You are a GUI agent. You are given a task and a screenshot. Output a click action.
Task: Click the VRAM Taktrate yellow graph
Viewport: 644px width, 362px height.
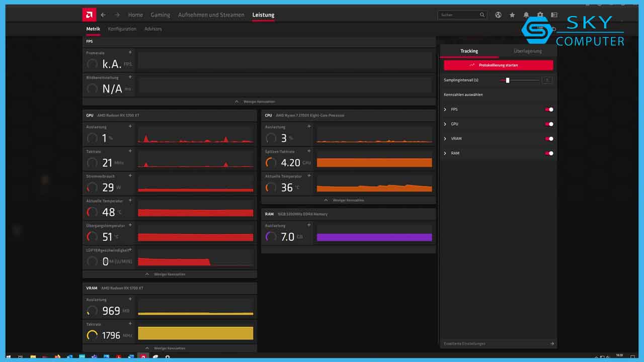click(x=196, y=332)
